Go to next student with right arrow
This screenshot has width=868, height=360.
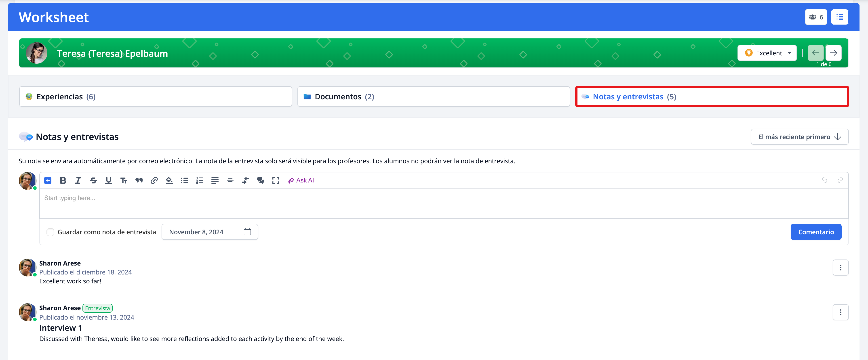(833, 53)
